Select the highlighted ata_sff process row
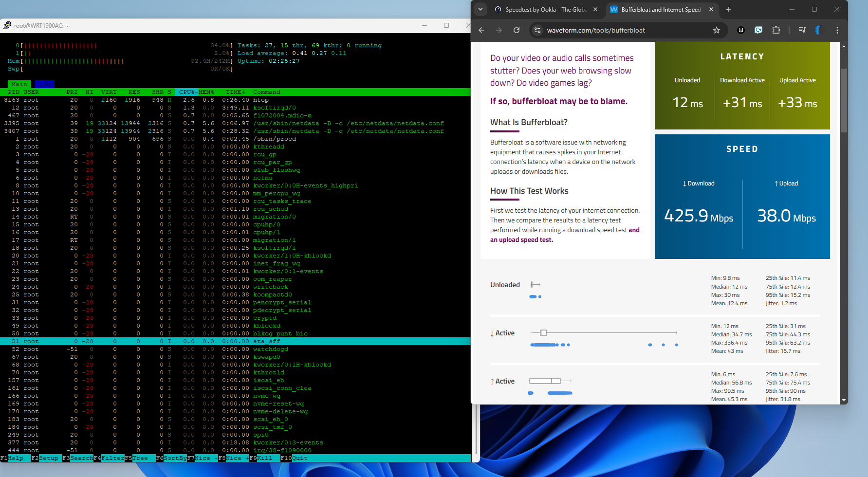 [235, 341]
